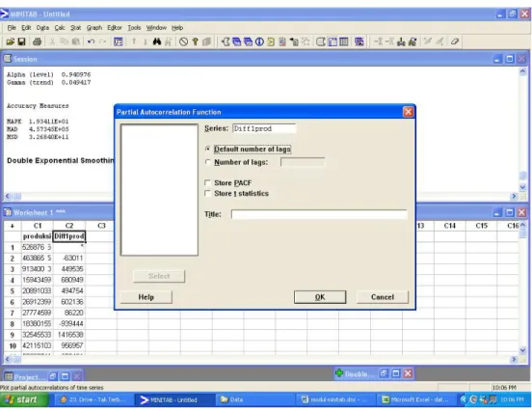532x411 pixels.
Task: Click Worksheet vertical scroll down arrow
Action: (522, 350)
